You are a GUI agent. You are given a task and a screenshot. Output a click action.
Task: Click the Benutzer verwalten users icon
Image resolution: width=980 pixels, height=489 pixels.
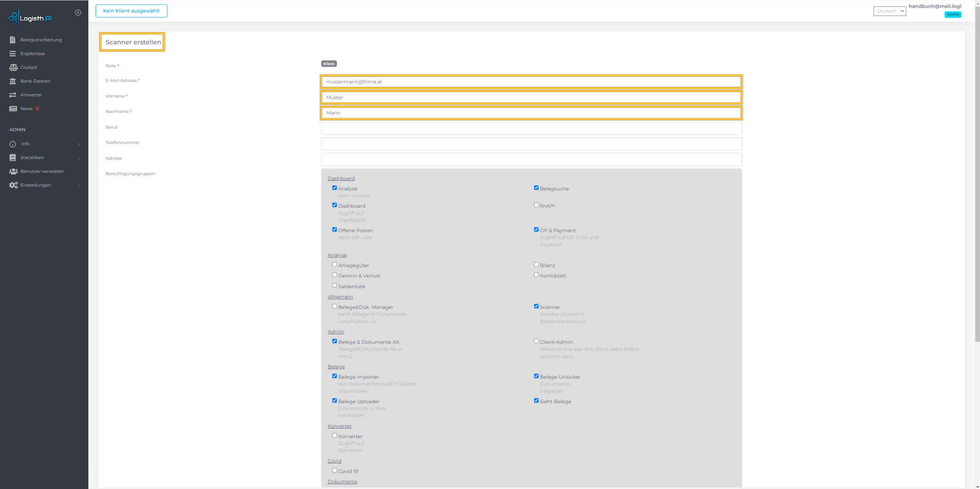pyautogui.click(x=13, y=171)
